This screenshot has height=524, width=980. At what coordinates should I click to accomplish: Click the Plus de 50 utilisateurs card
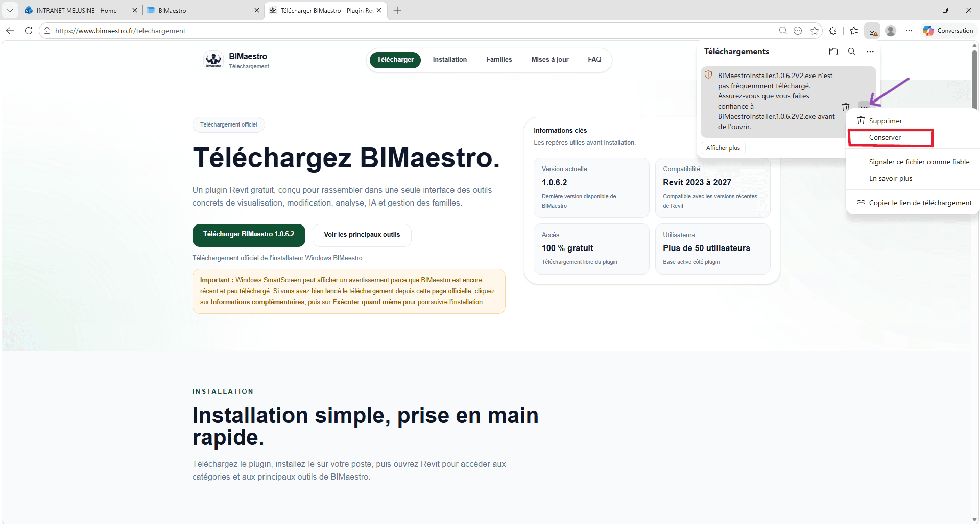pyautogui.click(x=712, y=248)
